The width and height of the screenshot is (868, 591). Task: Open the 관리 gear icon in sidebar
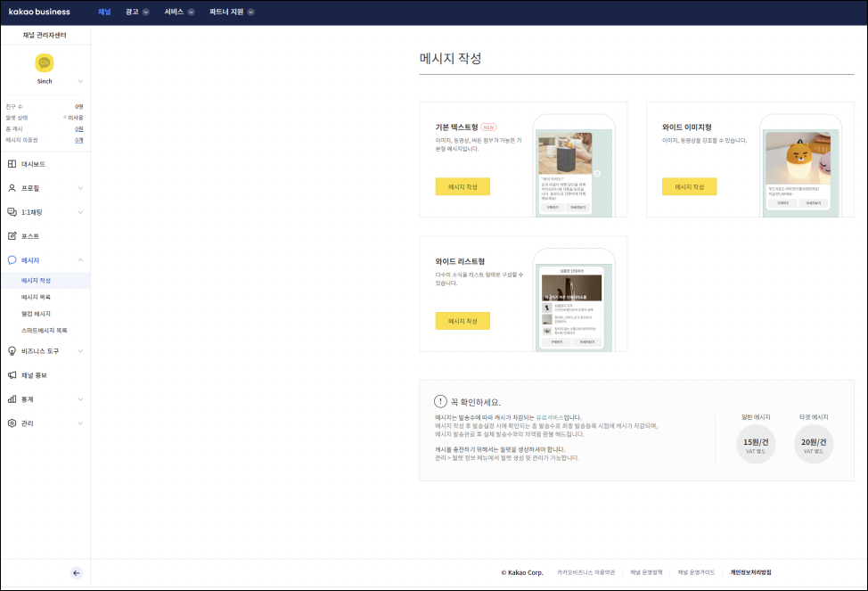tap(12, 423)
